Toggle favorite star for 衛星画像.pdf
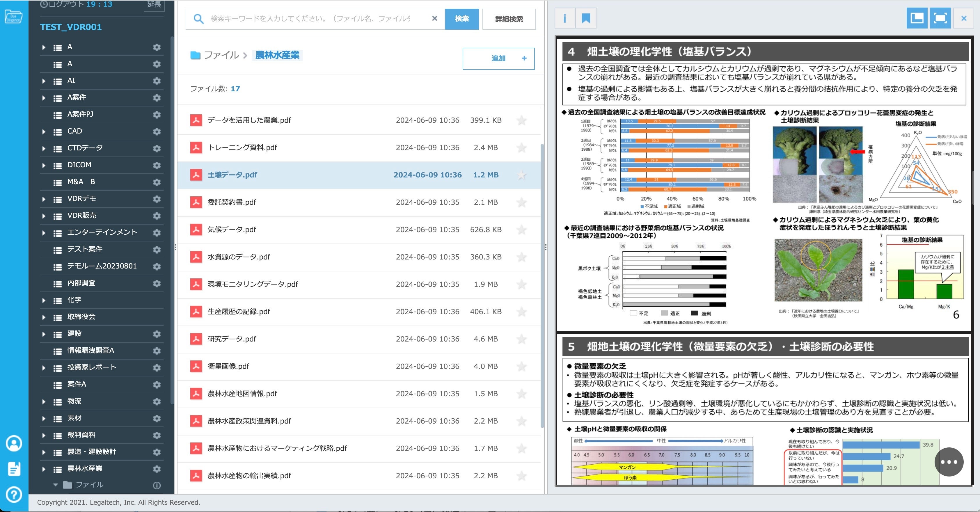 [x=522, y=366]
